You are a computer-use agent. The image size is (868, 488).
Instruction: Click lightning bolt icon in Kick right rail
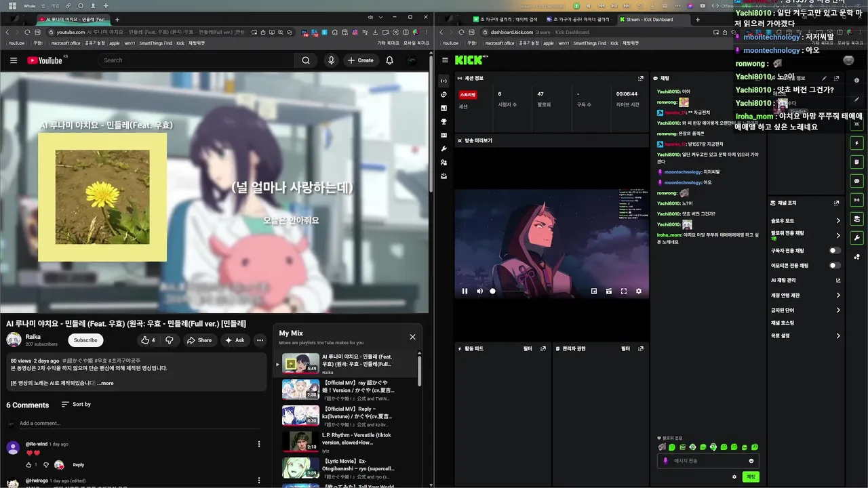pos(856,143)
